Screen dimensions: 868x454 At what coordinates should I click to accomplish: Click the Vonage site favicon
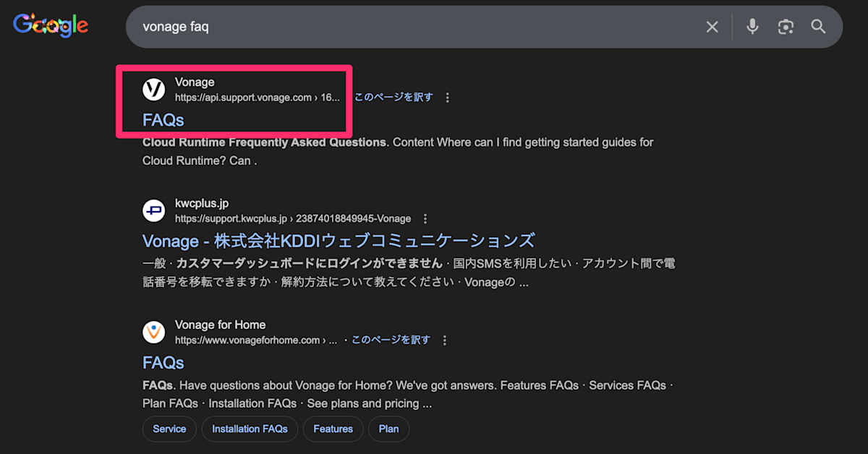(153, 89)
